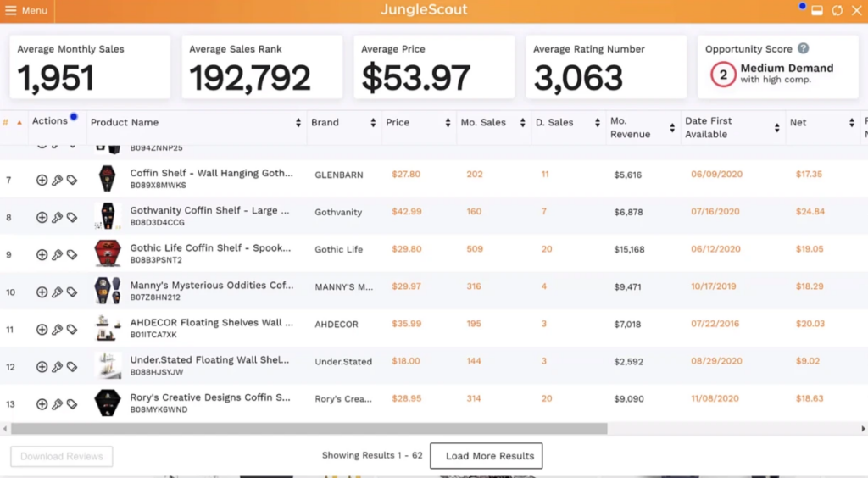Sort by D. Sales column arrows
Screen dimensions: 868x478
click(x=598, y=123)
